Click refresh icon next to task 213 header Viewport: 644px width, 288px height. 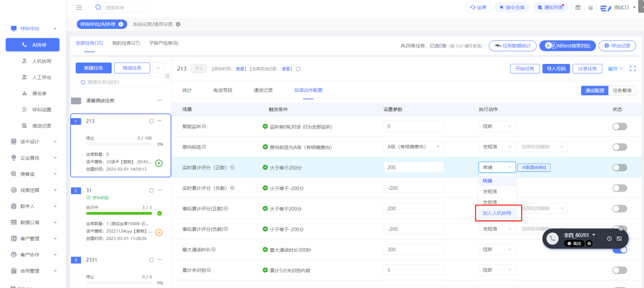coord(298,69)
